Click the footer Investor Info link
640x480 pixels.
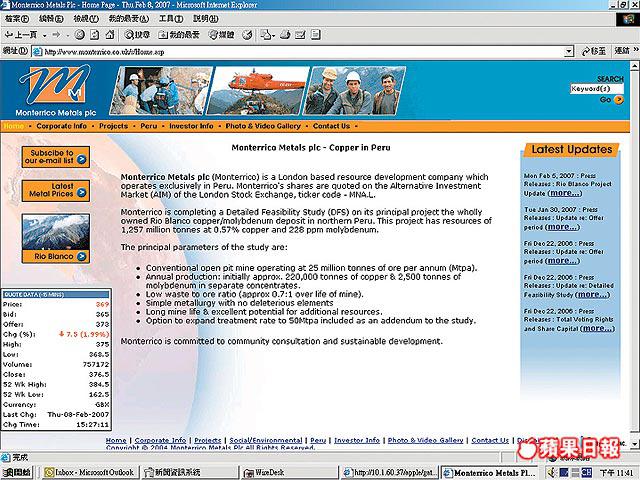click(357, 440)
